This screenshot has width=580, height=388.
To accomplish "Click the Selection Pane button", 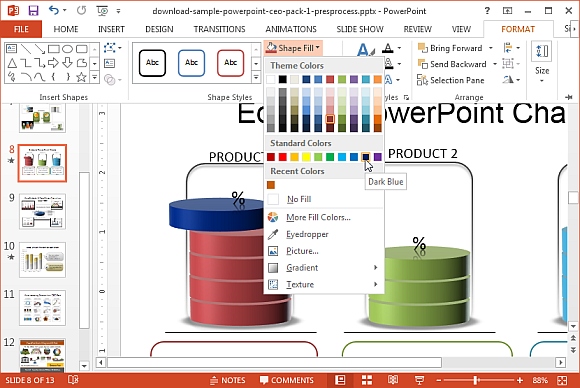I will pyautogui.click(x=451, y=80).
